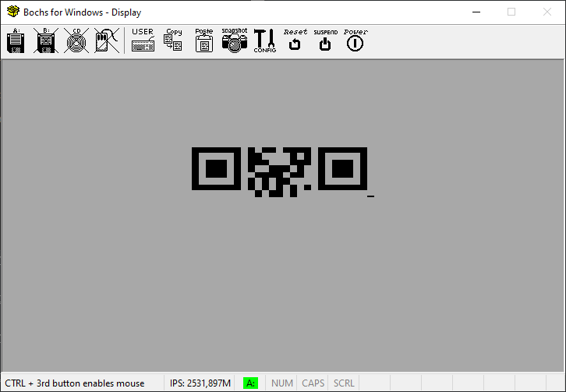Click the green A: drive status indicator
The width and height of the screenshot is (566, 392).
(x=250, y=383)
